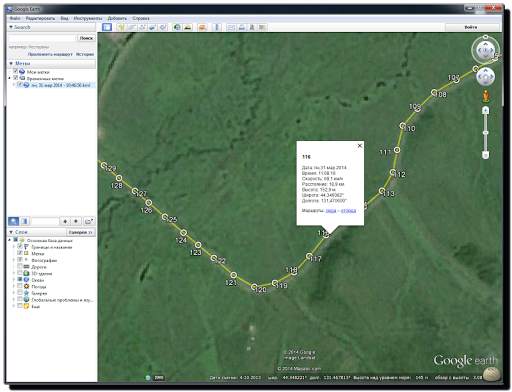Toggle sunlight across the landscape icon

(x=188, y=27)
